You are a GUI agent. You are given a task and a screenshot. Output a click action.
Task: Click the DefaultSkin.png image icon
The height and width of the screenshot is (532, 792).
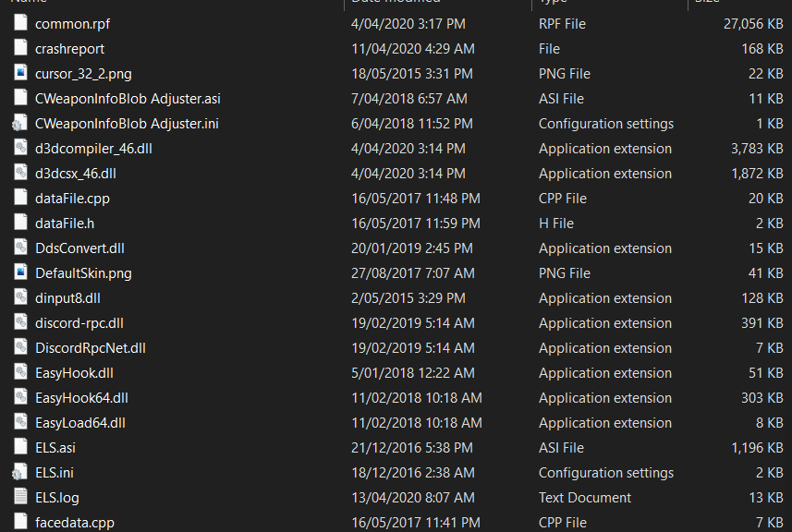pyautogui.click(x=20, y=272)
